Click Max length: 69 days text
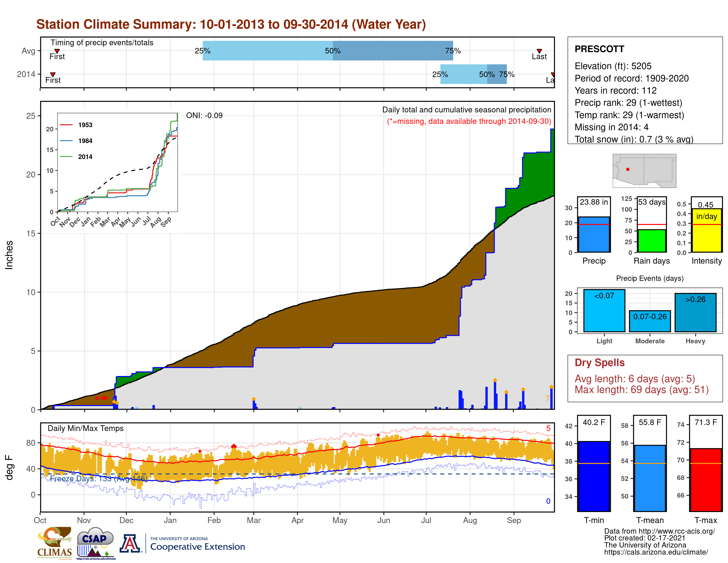 tap(641, 389)
